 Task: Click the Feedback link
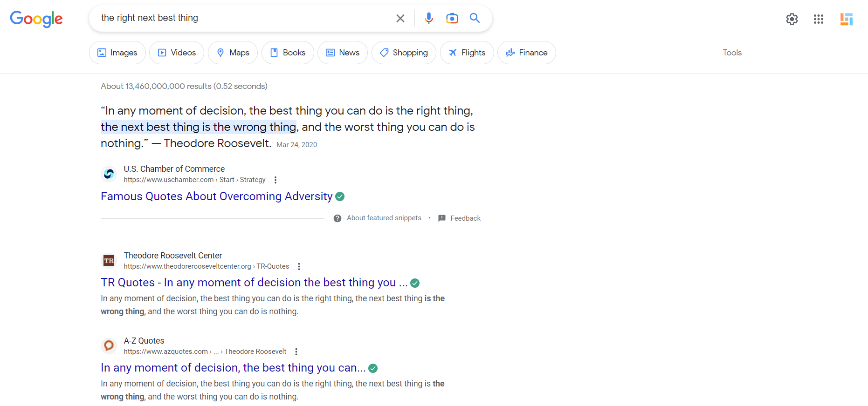[465, 218]
